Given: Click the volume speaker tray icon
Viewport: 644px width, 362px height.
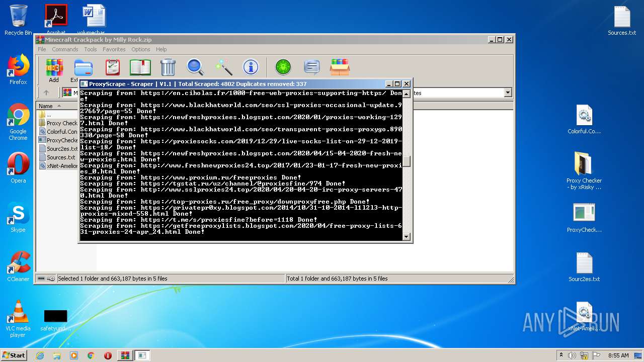Looking at the screenshot, I should (573, 355).
